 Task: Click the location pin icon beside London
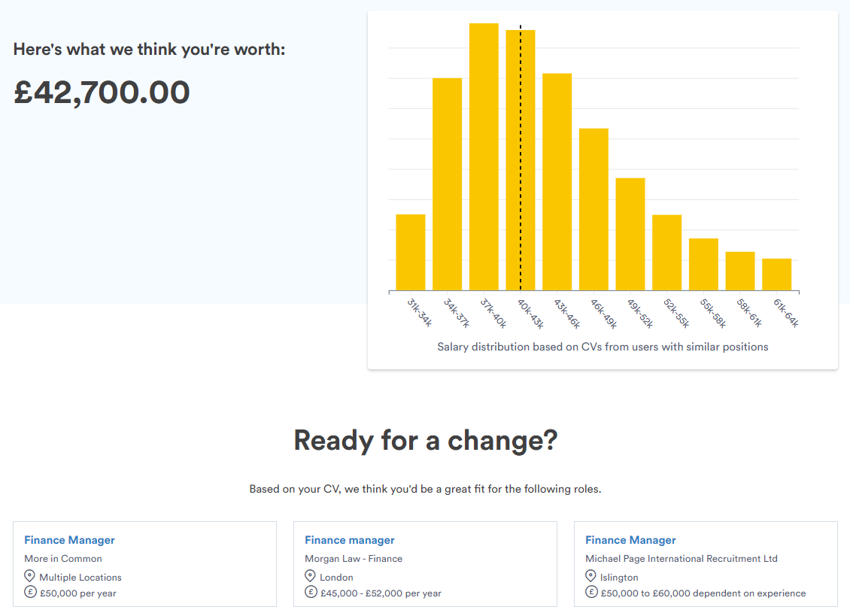pyautogui.click(x=311, y=576)
